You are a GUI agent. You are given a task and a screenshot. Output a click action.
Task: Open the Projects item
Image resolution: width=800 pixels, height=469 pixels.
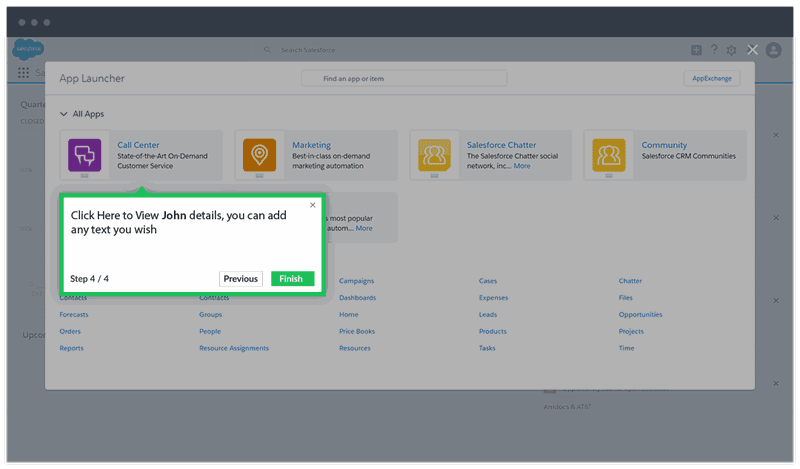[x=631, y=331]
